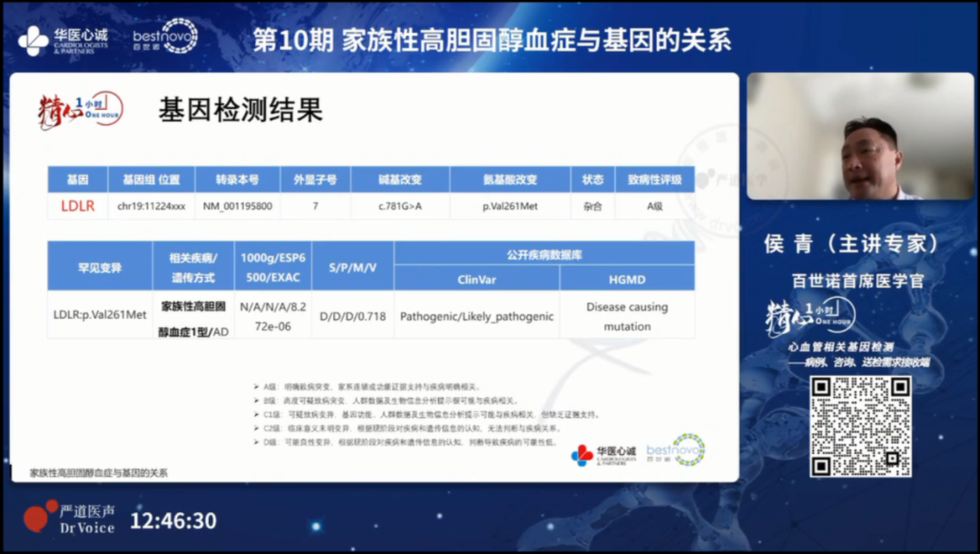Screen dimensions: 980x554
Task: Click the 精心1小时 logo beside the slide title
Action: [x=80, y=111]
